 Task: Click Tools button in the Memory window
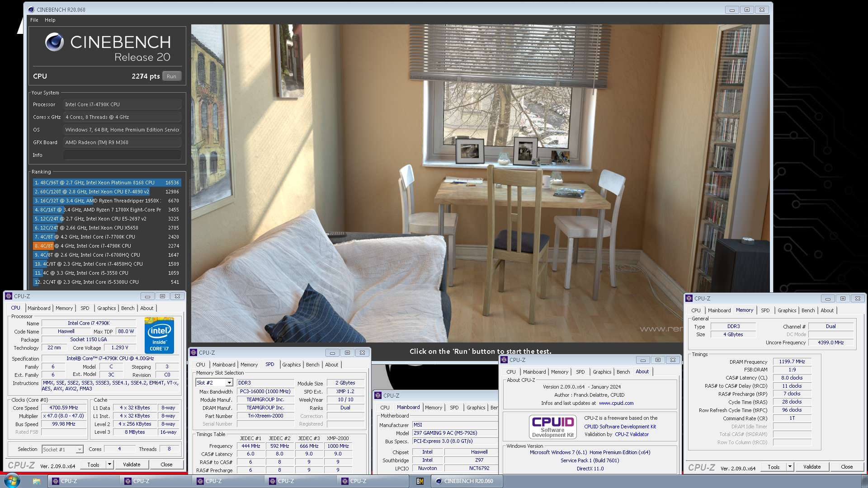pyautogui.click(x=774, y=467)
